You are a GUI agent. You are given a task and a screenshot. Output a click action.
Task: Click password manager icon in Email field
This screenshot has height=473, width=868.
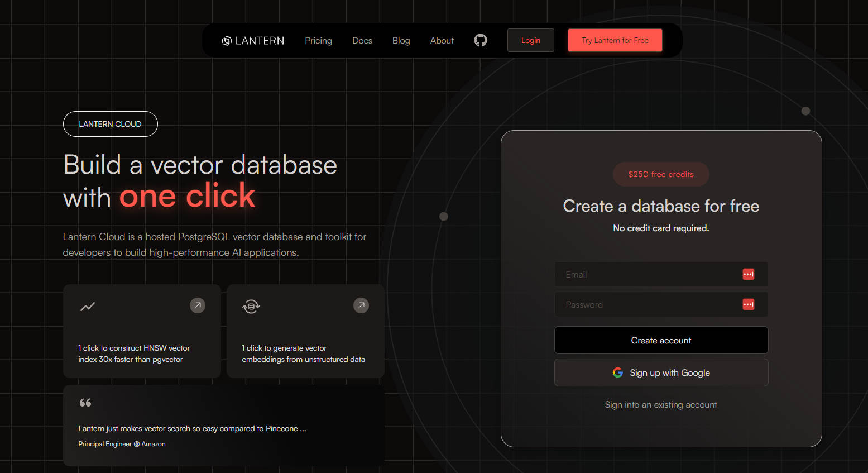coord(748,274)
